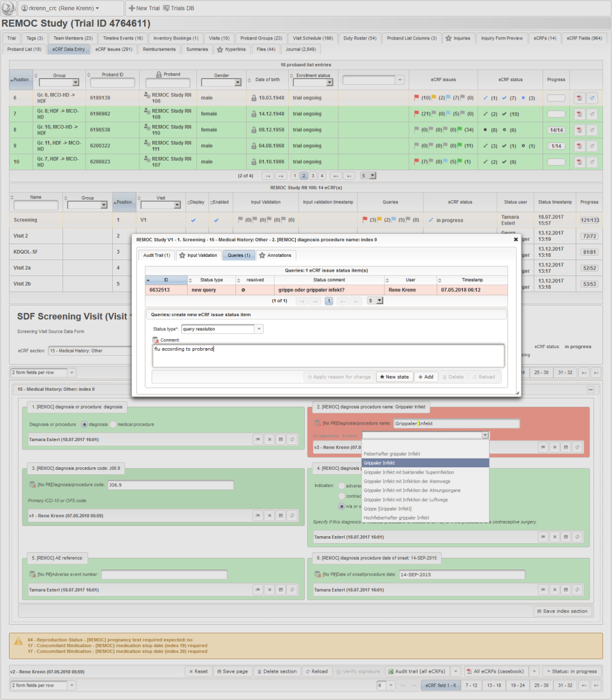Click the trash icon under the AE reference field

point(269,590)
